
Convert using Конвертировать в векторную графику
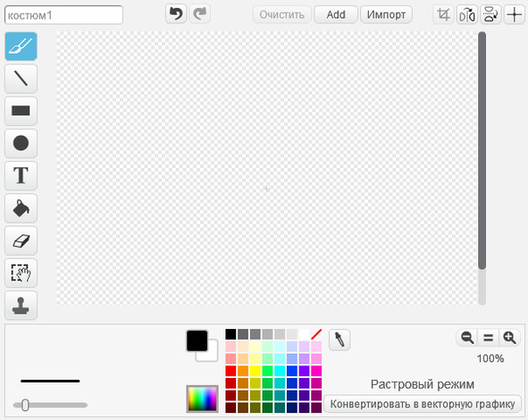(x=423, y=404)
